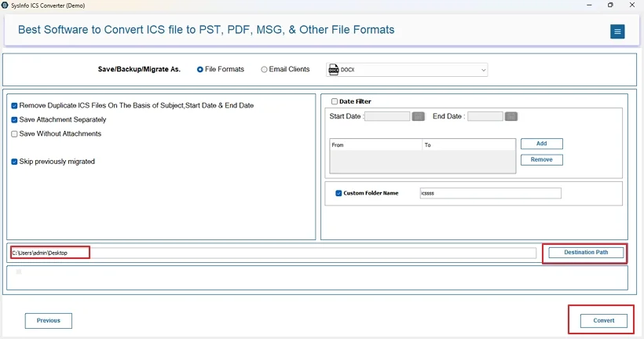Screen dimensions: 644x339
Task: Enable Save Without Attachments checkbox
Action: point(14,133)
